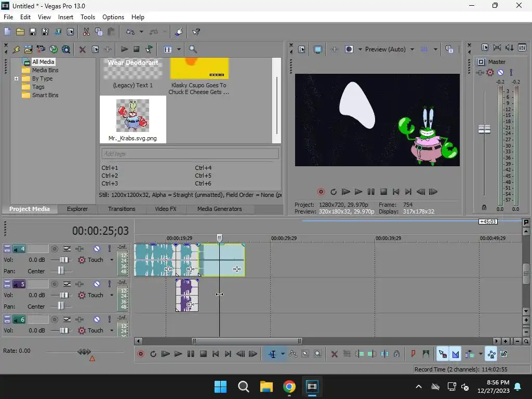This screenshot has width=532, height=399.
Task: Expand the By Type tree node
Action: (x=16, y=78)
